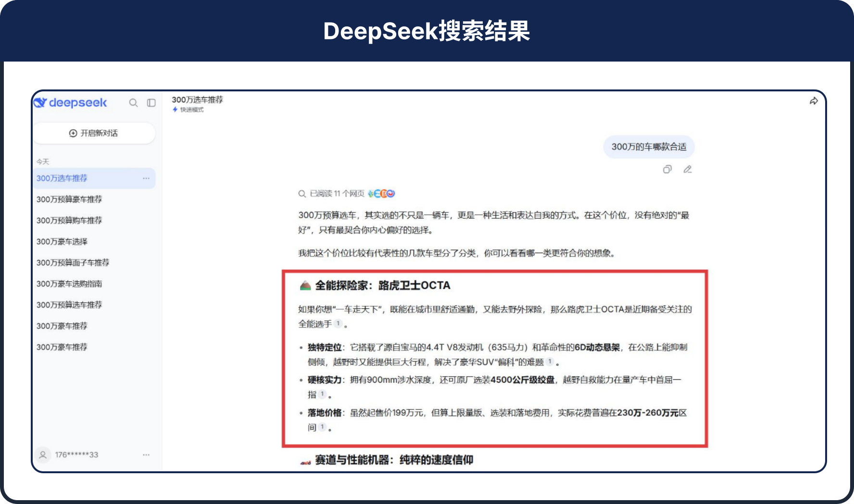Click the bold 4500公斤级绞盘 text
854x504 pixels.
click(522, 380)
